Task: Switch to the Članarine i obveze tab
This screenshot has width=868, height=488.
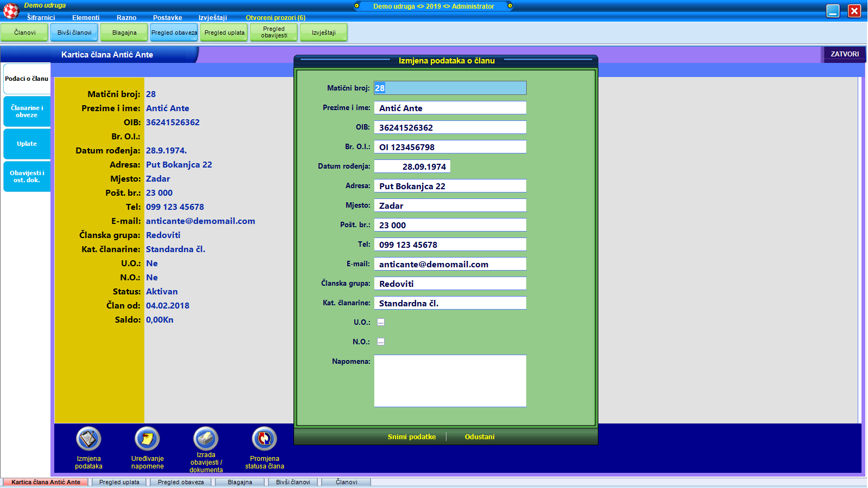Action: click(x=27, y=112)
